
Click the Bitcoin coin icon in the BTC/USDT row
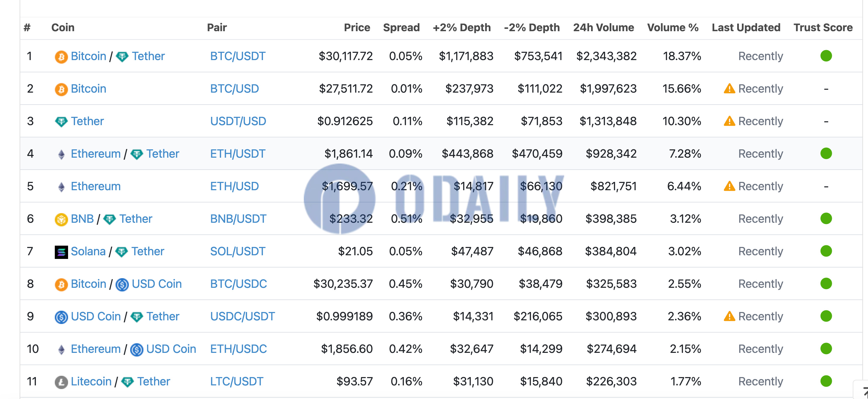click(61, 56)
